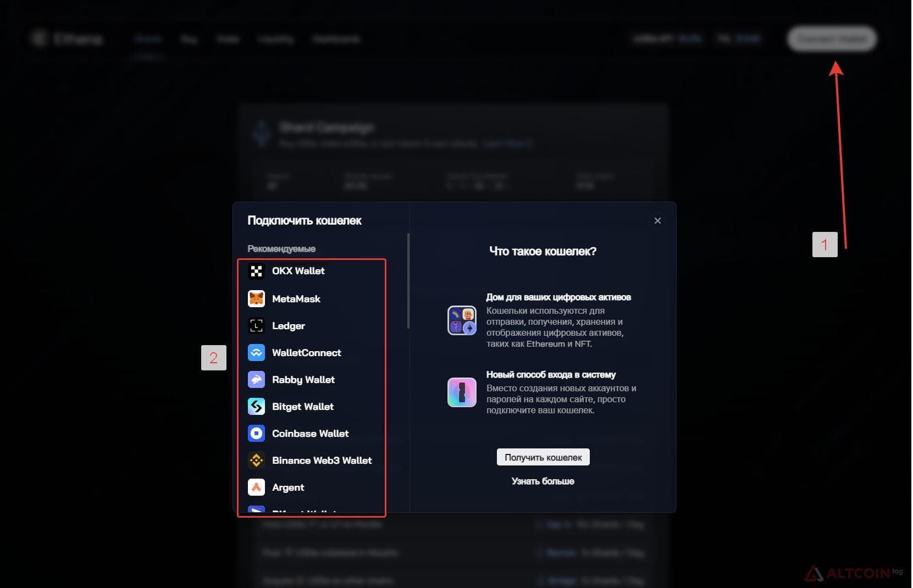Image resolution: width=913 pixels, height=588 pixels.
Task: Select Rabby Wallet text label
Action: pyautogui.click(x=303, y=380)
